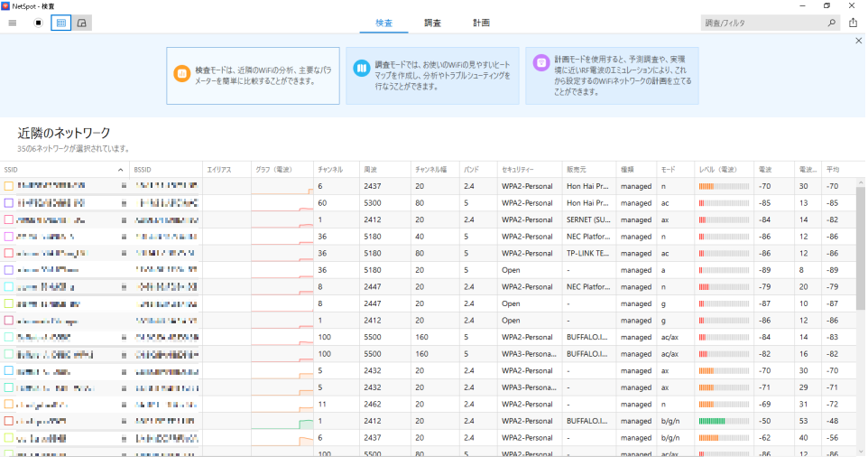The width and height of the screenshot is (868, 457).
Task: Select the 5300 frequency cell
Action: [385, 203]
